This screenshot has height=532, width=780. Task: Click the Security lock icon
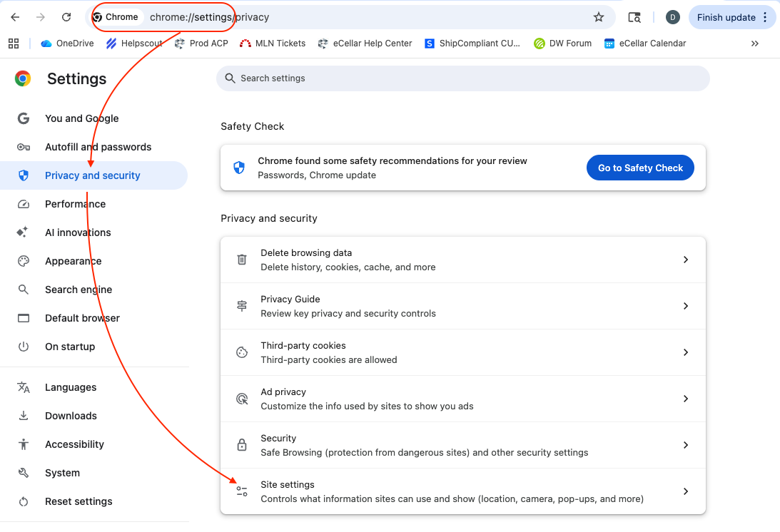click(242, 445)
